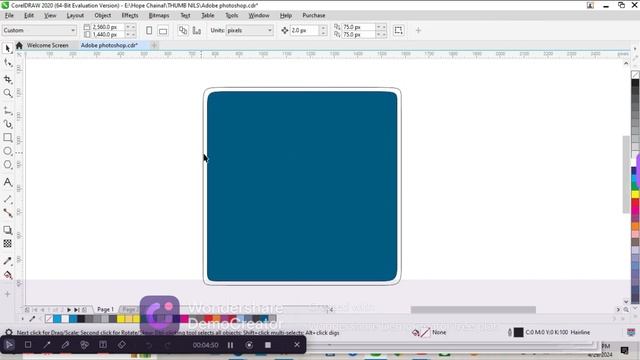This screenshot has height=360, width=640.
Task: Click the DemoCreator arrow line icon
Action: [x=47, y=345]
